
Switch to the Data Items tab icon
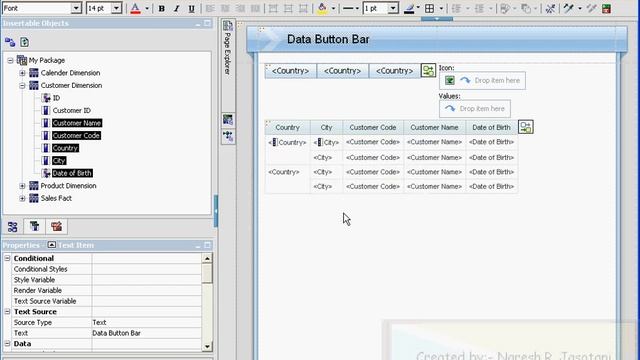pos(34,227)
